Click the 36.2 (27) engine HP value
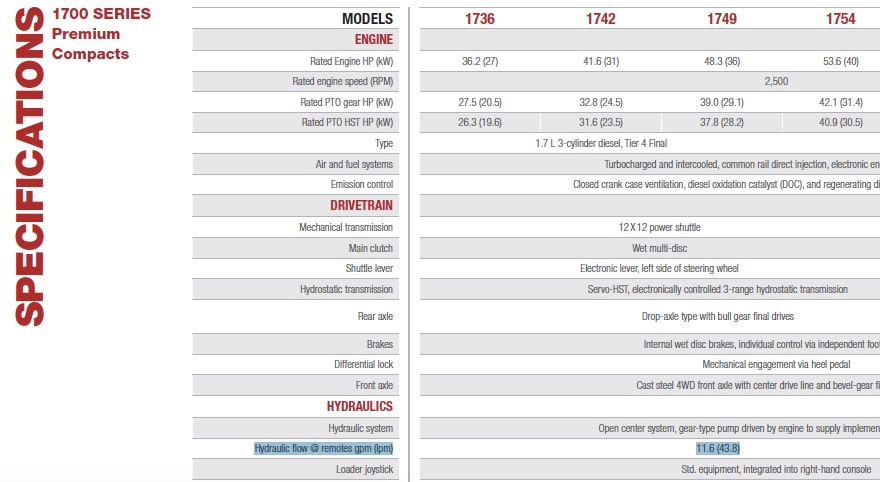This screenshot has width=880, height=482. click(481, 61)
